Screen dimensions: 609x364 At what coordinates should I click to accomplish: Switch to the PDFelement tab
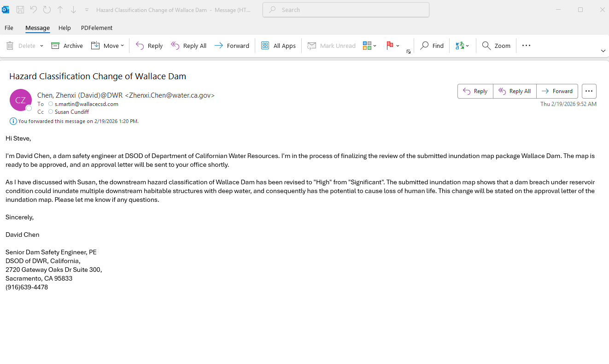click(97, 28)
